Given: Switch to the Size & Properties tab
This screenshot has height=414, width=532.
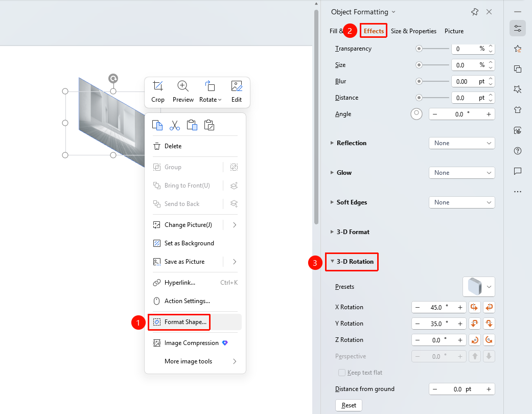Looking at the screenshot, I should (x=413, y=31).
